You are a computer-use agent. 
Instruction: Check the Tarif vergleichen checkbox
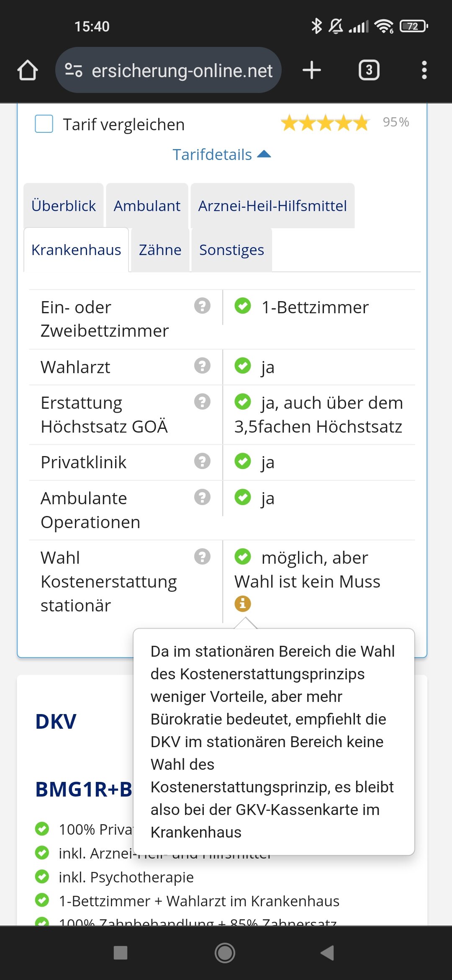point(44,124)
